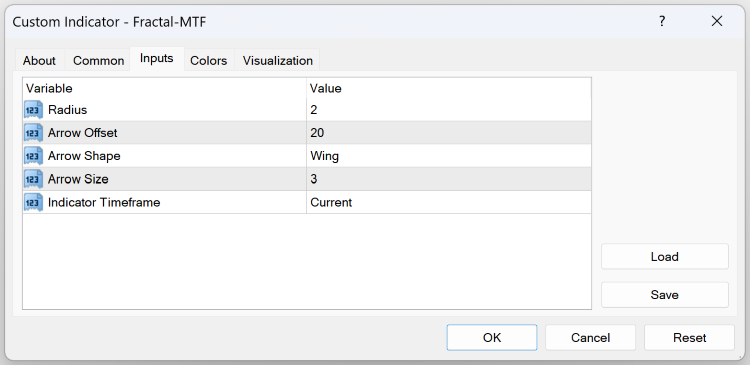Select the Radius variable name
750x365 pixels.
click(x=67, y=110)
